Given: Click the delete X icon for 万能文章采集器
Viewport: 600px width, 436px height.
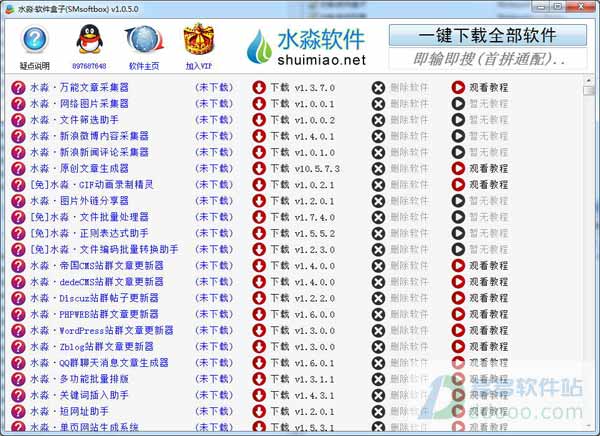Looking at the screenshot, I should (x=378, y=88).
